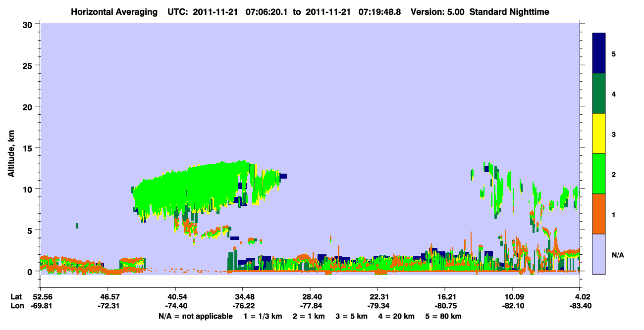Click legend text 'N/A = not applicable'
The height and width of the screenshot is (330, 644).
(195, 316)
